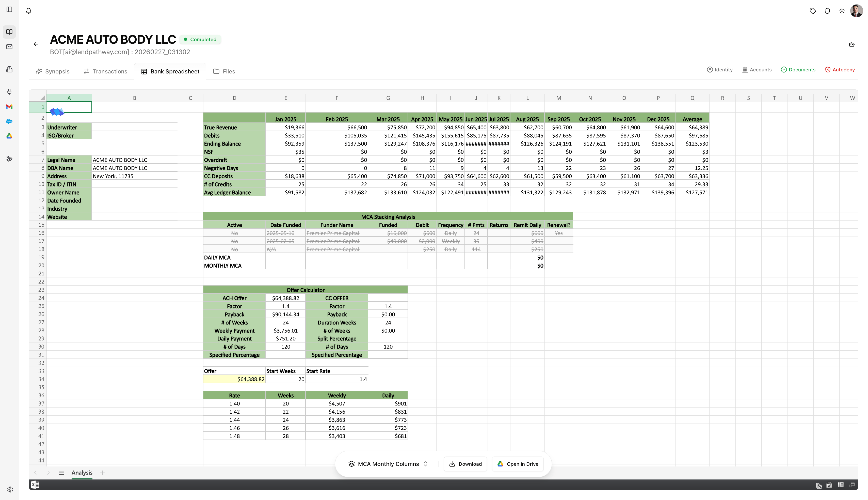Expand the MCA Monthly Columns selector
The image size is (868, 500).
(388, 464)
